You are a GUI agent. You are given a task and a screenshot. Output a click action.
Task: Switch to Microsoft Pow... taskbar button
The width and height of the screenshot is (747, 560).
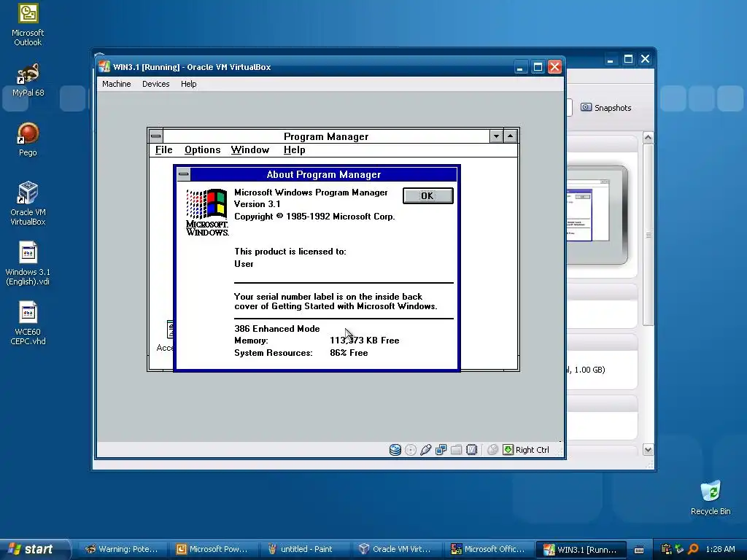[213, 549]
